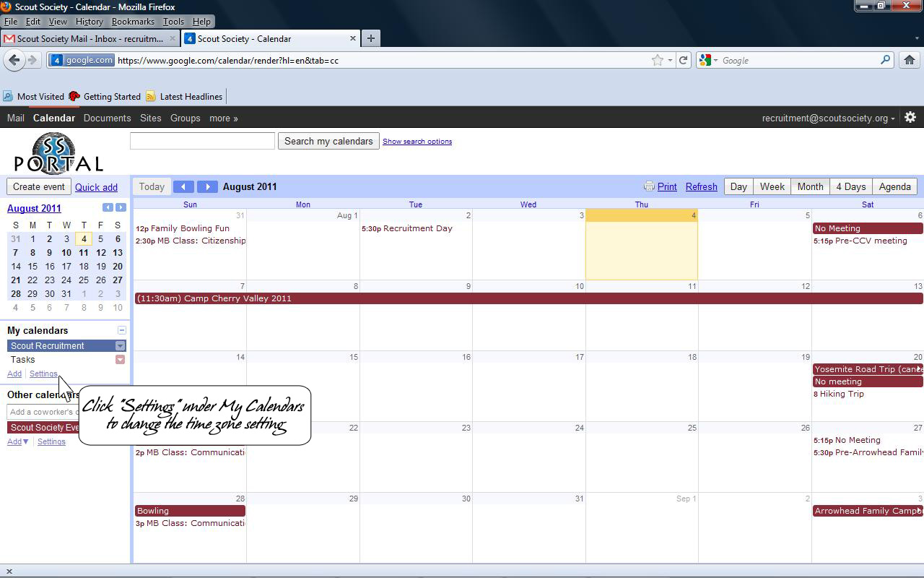Image resolution: width=924 pixels, height=578 pixels.
Task: Go to next month in main calendar
Action: click(x=207, y=186)
